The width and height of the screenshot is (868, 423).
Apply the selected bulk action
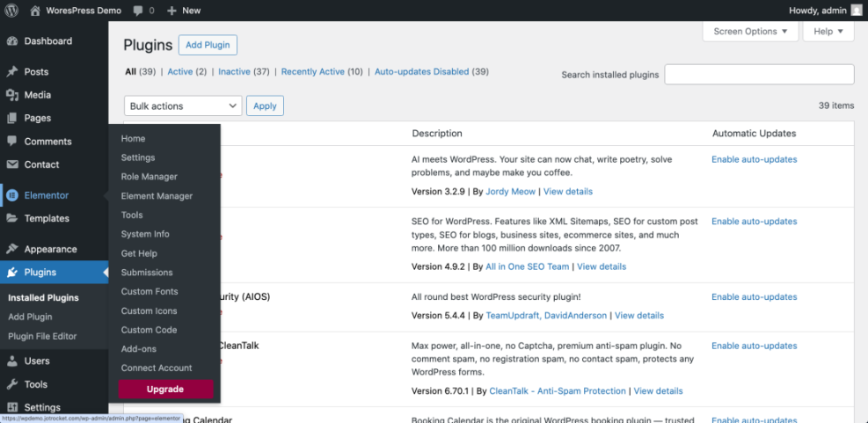click(x=265, y=106)
